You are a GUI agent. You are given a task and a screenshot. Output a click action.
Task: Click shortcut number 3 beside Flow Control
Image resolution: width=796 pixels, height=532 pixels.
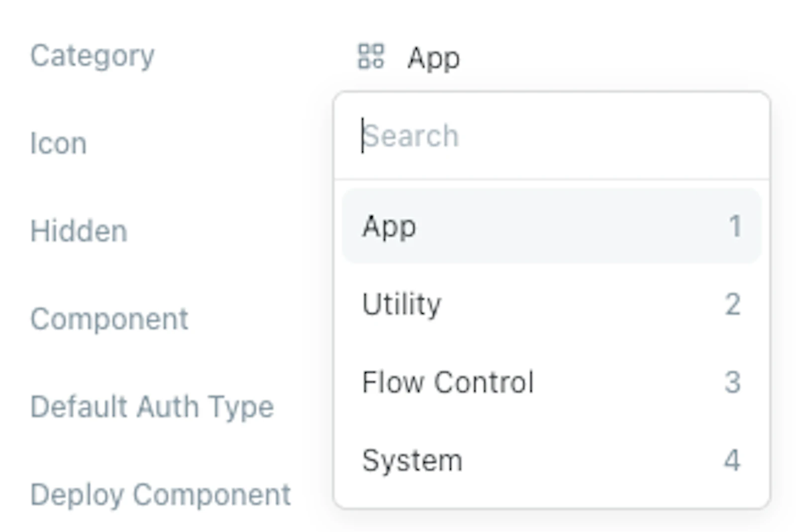[733, 382]
